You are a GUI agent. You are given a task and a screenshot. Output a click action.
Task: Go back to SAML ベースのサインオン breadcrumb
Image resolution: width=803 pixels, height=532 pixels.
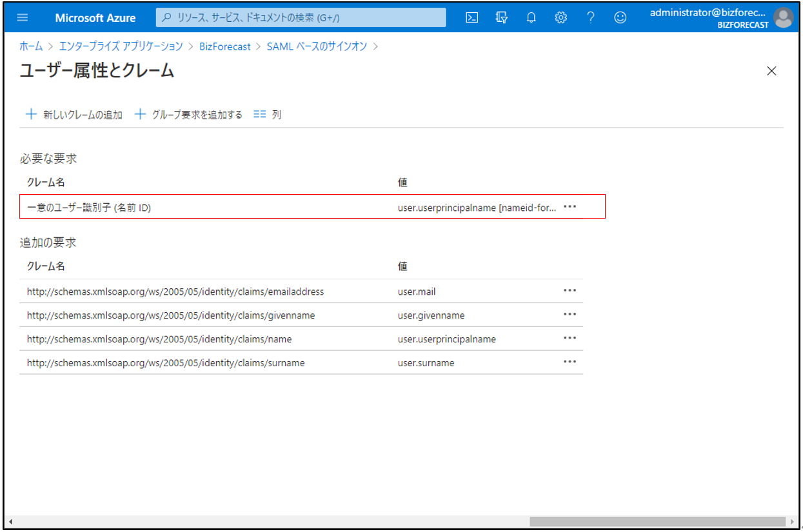coord(317,46)
